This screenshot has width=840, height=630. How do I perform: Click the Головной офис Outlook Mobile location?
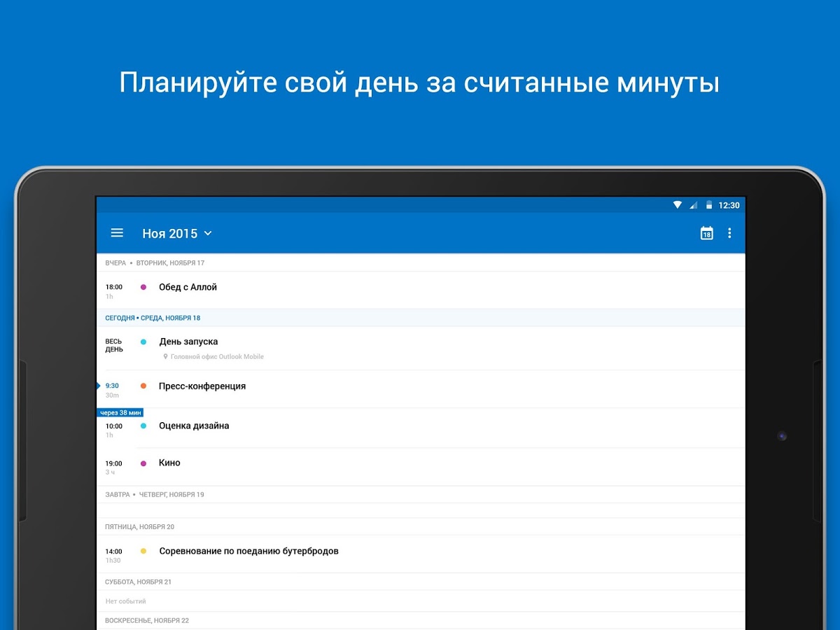(x=216, y=357)
